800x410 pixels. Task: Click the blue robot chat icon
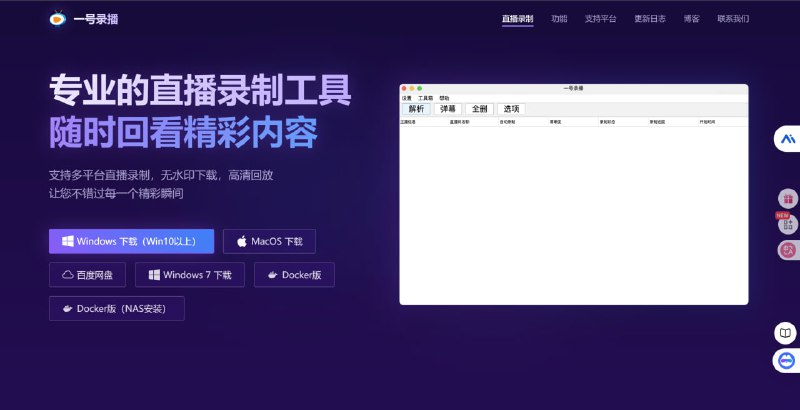tap(787, 360)
